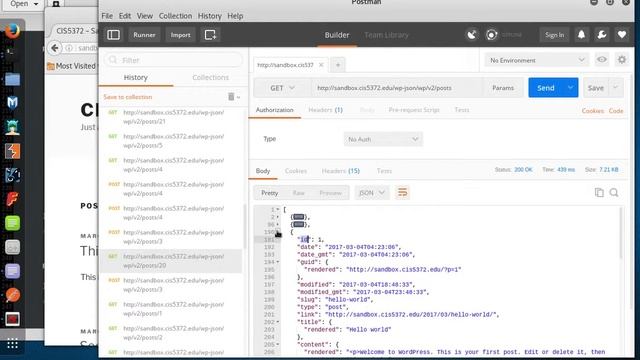Image resolution: width=640 pixels, height=360 pixels.
Task: Click the heart icon in the header
Action: (x=622, y=35)
